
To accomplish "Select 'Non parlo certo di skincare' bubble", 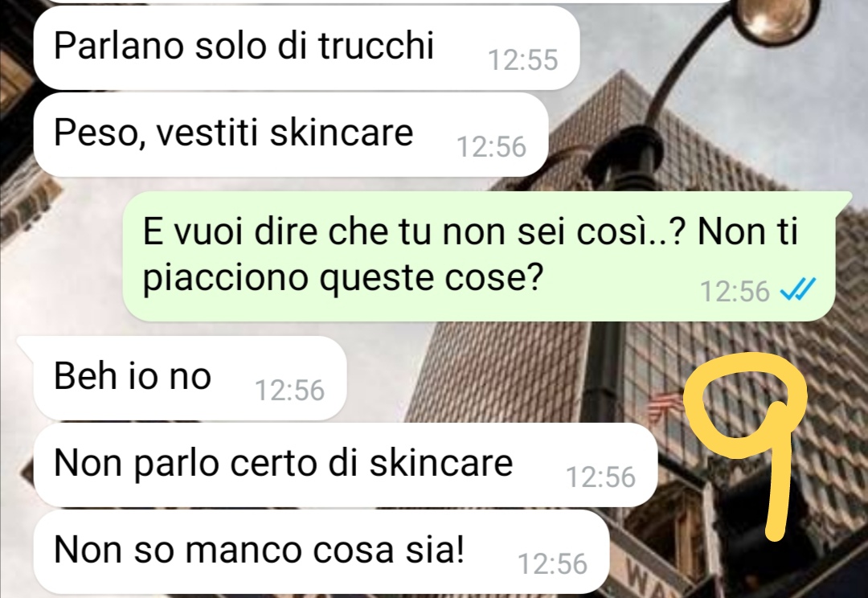I will (x=346, y=465).
